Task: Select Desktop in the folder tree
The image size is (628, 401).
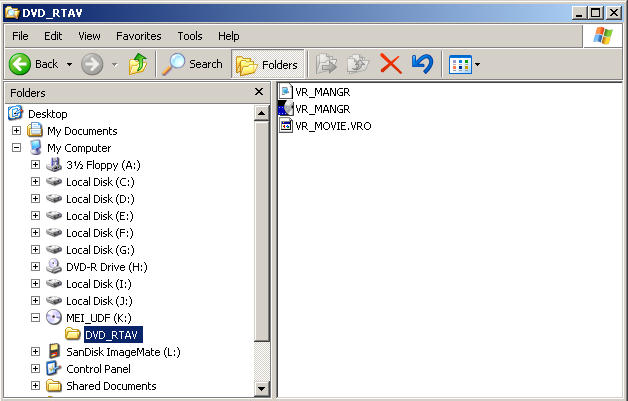Action: click(48, 114)
